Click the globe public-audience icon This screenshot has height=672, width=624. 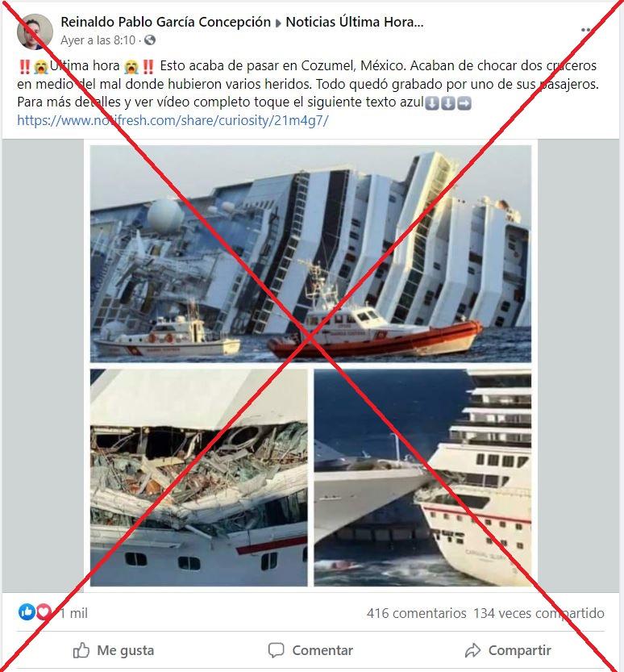[x=149, y=40]
